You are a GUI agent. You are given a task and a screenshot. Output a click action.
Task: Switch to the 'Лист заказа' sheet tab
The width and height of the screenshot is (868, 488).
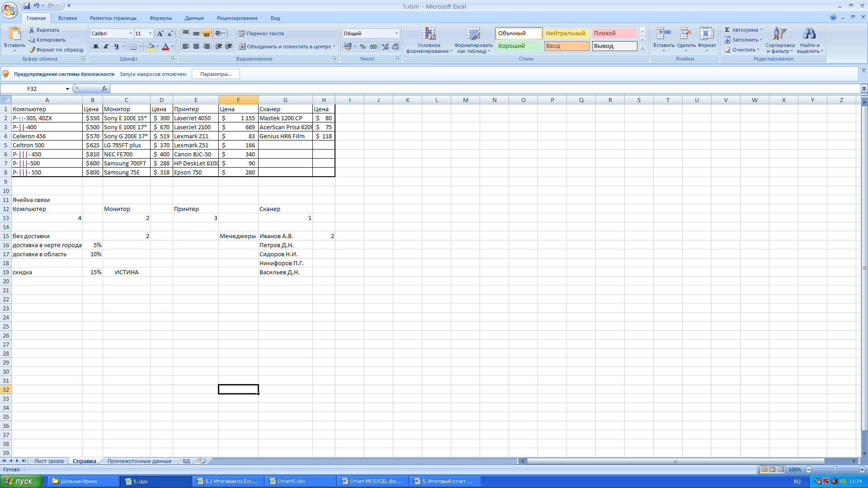pyautogui.click(x=49, y=461)
